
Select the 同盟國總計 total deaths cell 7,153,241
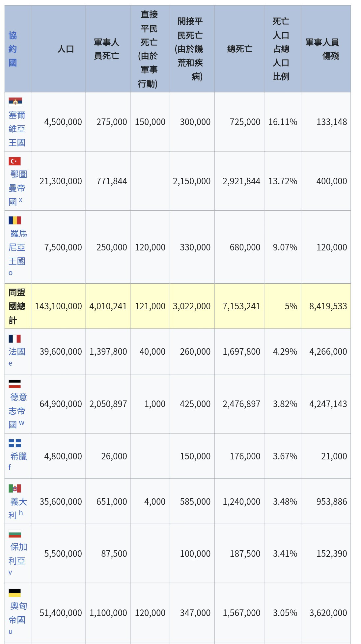pos(241,306)
